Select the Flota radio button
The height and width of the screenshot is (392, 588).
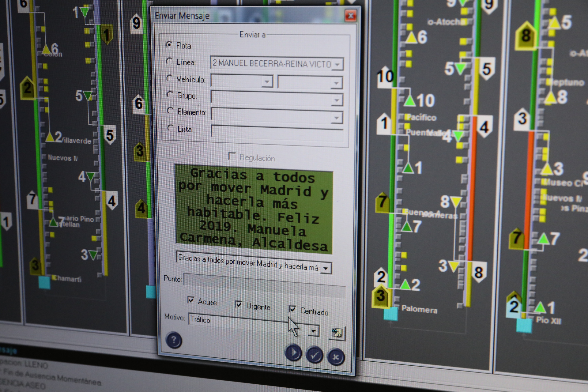click(169, 45)
